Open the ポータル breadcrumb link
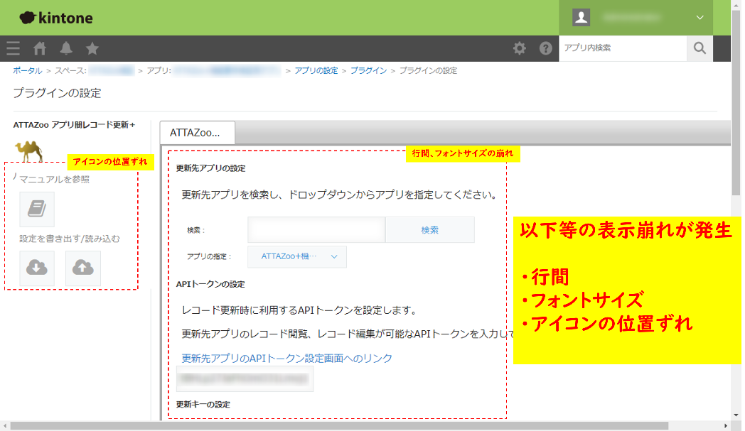Viewport: 745px width, 431px height. (x=28, y=70)
